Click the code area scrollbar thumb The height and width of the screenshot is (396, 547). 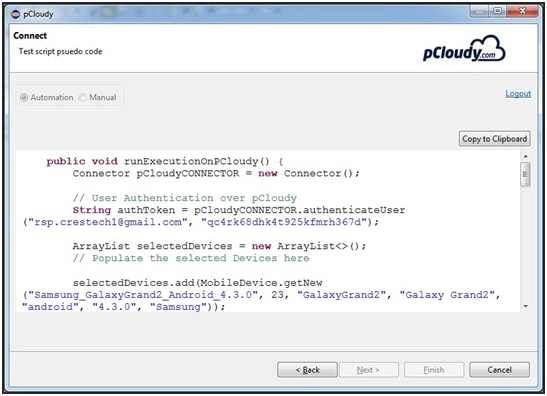click(525, 174)
